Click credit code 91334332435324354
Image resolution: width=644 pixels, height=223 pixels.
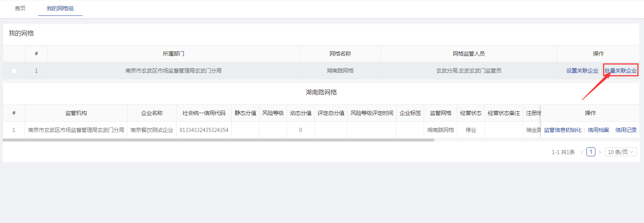(x=204, y=130)
